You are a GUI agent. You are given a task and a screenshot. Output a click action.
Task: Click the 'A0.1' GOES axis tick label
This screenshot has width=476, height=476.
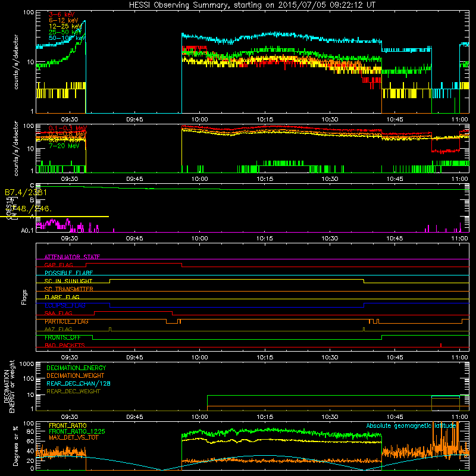[27, 231]
